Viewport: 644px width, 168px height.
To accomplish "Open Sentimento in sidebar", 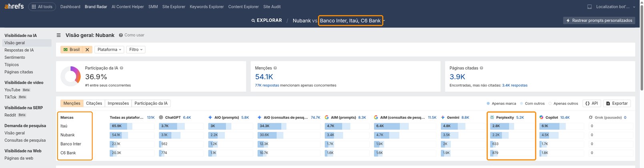I will click(15, 57).
